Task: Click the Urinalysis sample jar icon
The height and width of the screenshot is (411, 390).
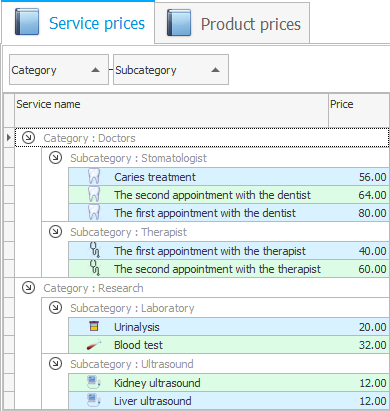Action: tap(94, 326)
